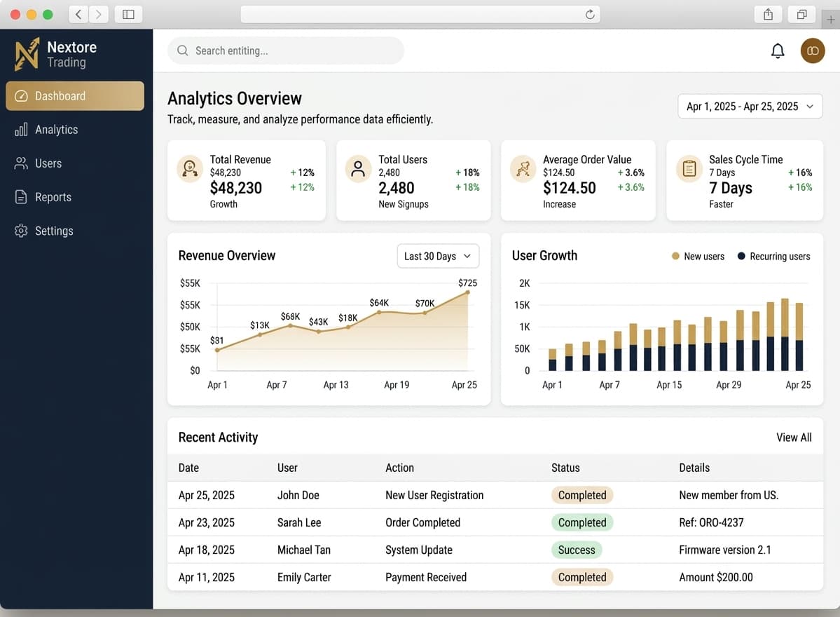Click the browser address bar
Screen dimensions: 840x617
click(x=420, y=15)
